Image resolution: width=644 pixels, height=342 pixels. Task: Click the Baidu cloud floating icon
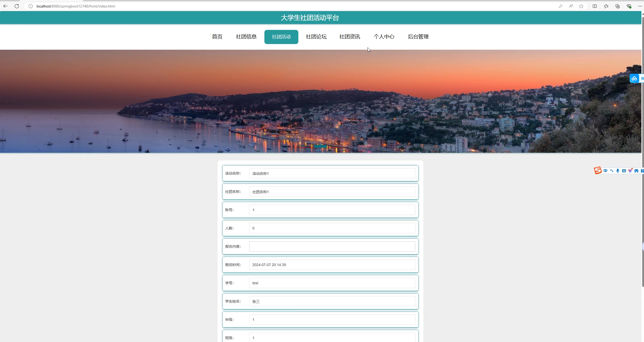click(634, 79)
